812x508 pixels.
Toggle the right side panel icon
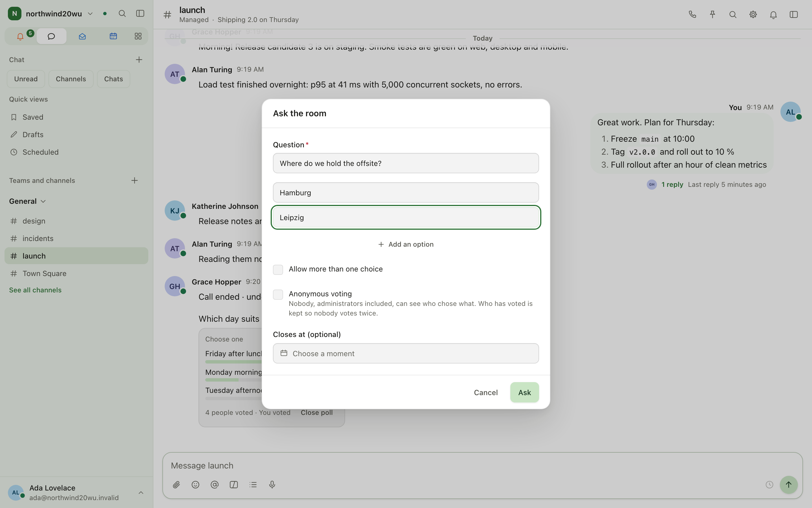coord(794,14)
